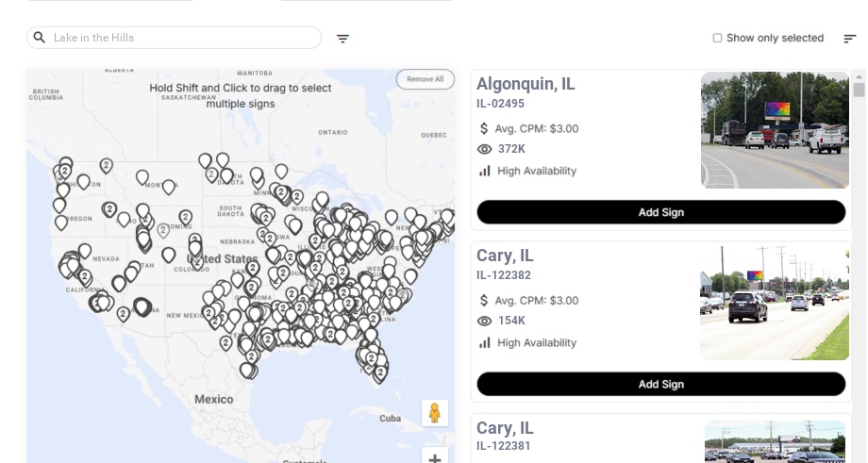Click the Street View pegman icon

[434, 413]
